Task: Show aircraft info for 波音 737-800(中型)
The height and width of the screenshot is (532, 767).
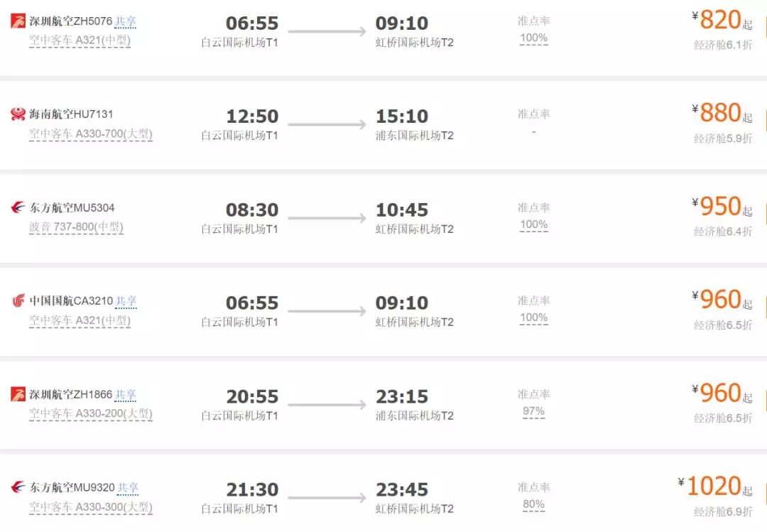Action: pyautogui.click(x=76, y=227)
